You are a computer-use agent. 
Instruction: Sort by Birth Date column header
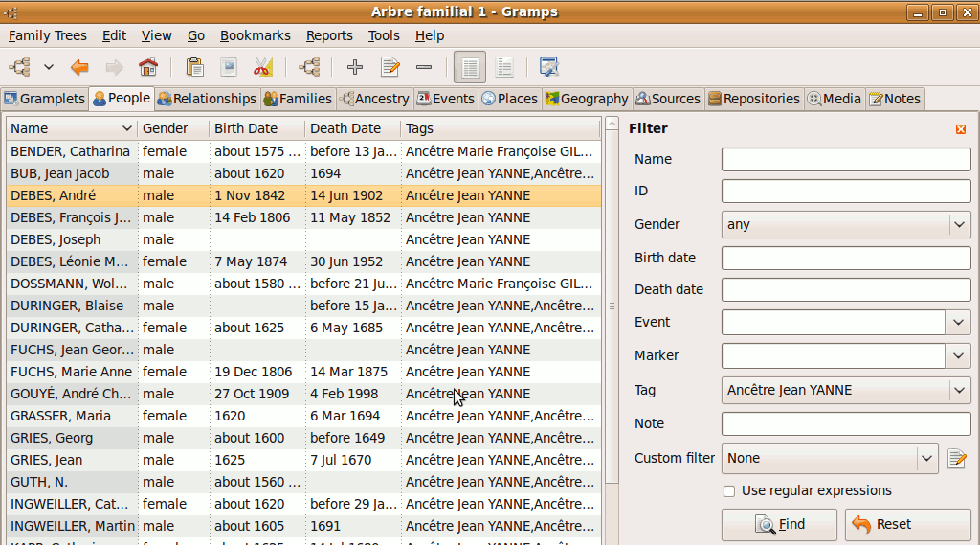257,129
